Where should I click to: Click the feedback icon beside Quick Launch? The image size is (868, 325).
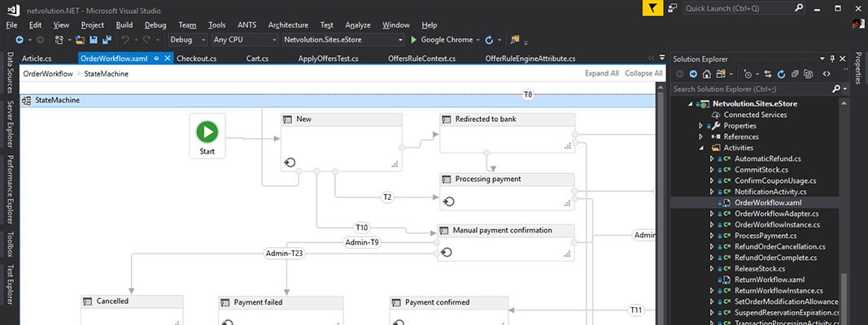tap(673, 8)
